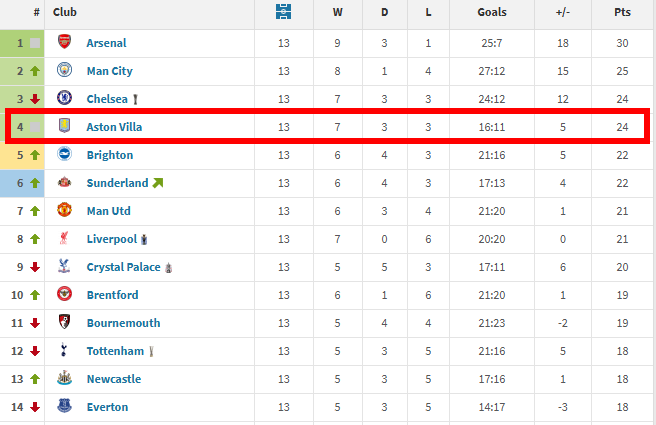
Task: Click the green up arrow for Brighton
Action: tap(35, 155)
